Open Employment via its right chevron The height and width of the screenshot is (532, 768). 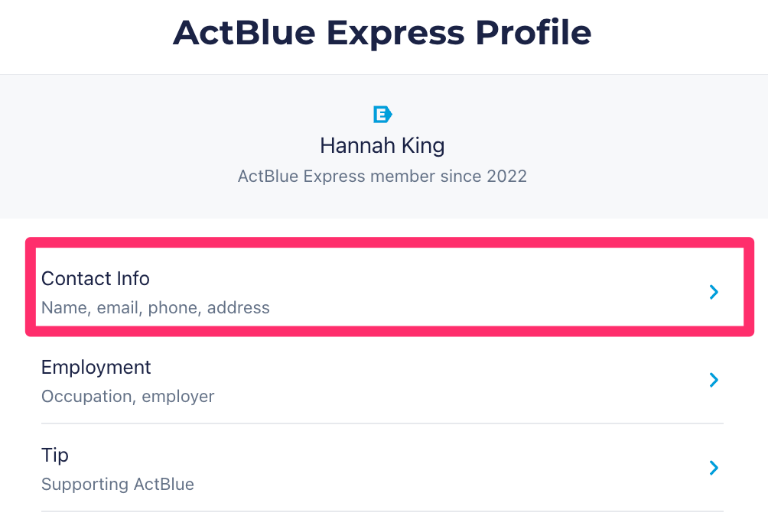pyautogui.click(x=714, y=380)
